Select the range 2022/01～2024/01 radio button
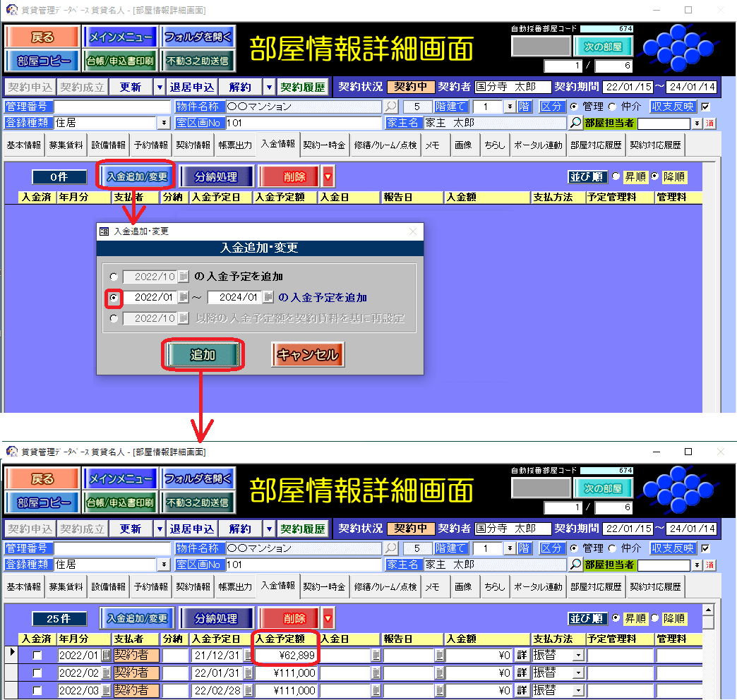 tap(114, 298)
